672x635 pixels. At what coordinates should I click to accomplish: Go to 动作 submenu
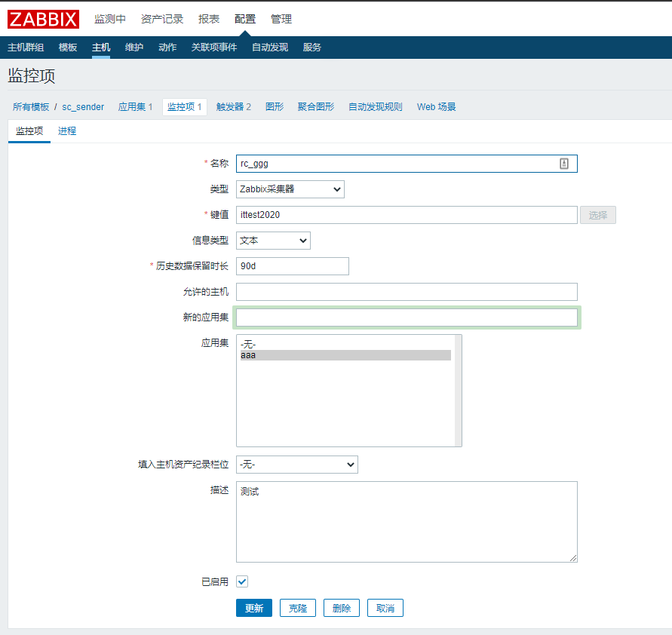(167, 48)
